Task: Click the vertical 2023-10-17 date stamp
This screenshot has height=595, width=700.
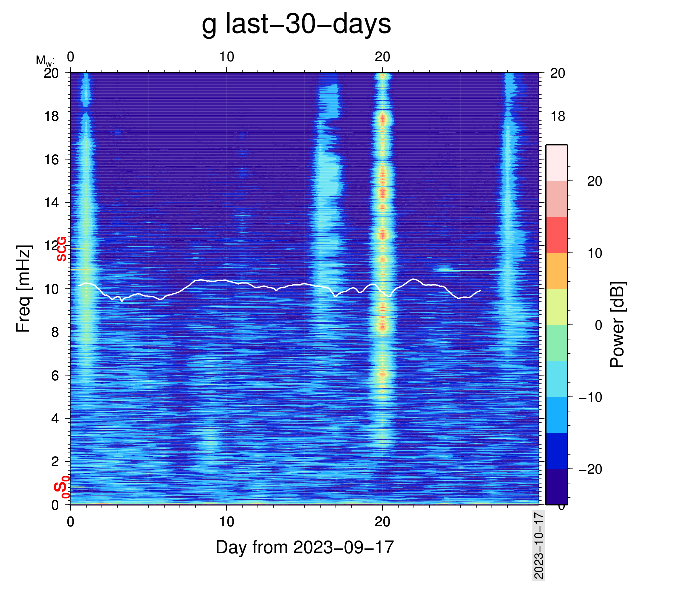Action: point(538,545)
